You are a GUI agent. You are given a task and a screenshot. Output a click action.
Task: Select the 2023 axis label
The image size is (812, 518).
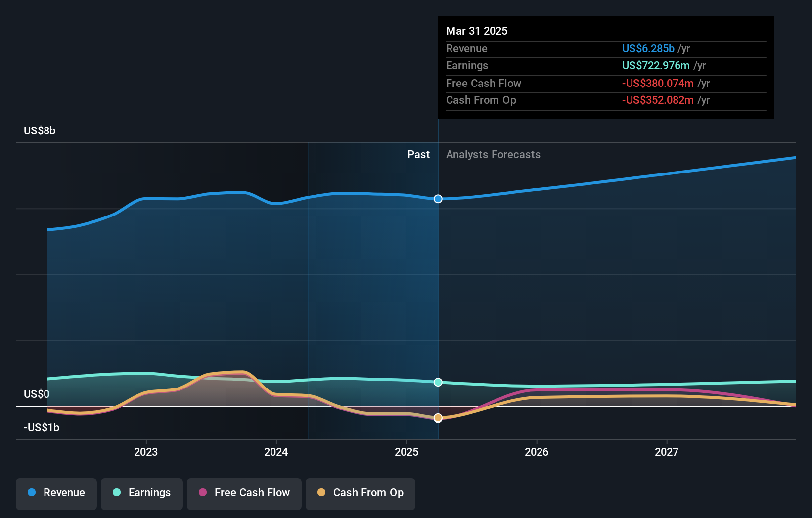146,452
